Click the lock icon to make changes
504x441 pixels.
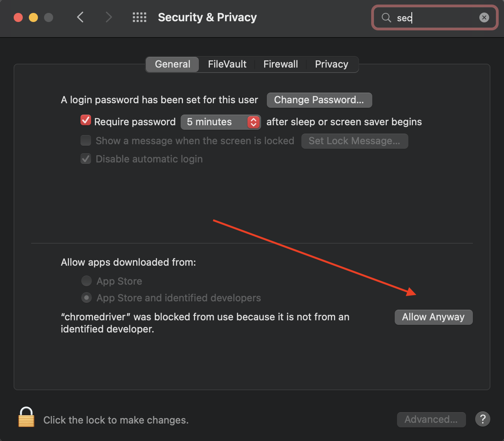pyautogui.click(x=26, y=417)
